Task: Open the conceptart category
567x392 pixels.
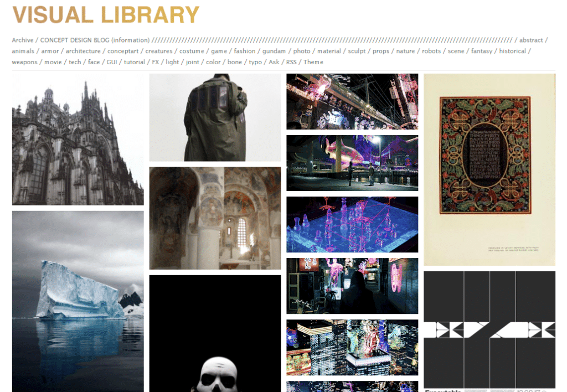Action: (x=123, y=51)
